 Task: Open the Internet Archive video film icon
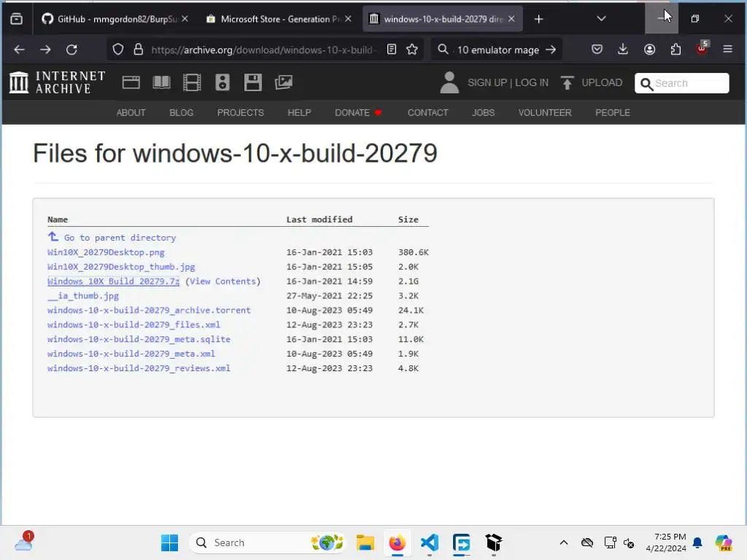pos(192,83)
